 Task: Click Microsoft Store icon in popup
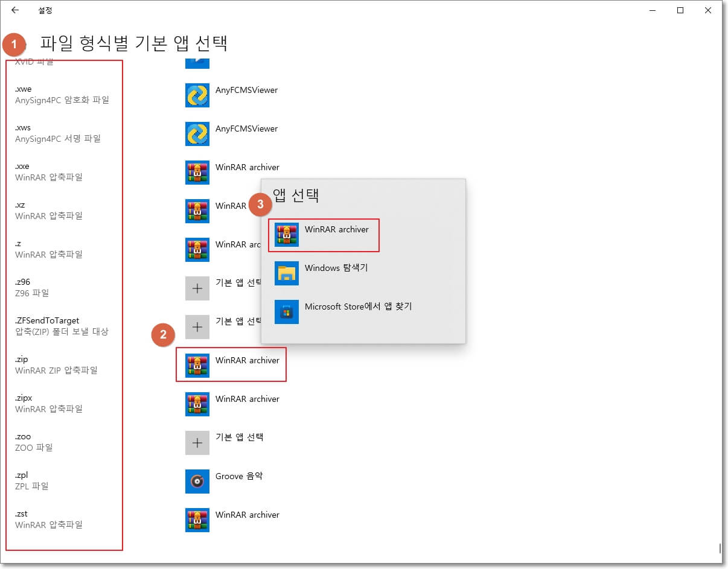coord(287,312)
